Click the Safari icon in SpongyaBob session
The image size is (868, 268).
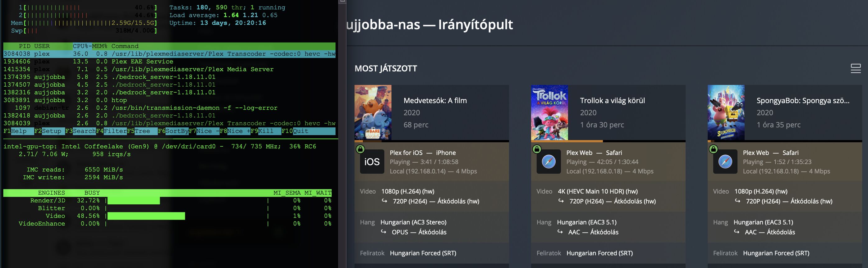point(725,161)
